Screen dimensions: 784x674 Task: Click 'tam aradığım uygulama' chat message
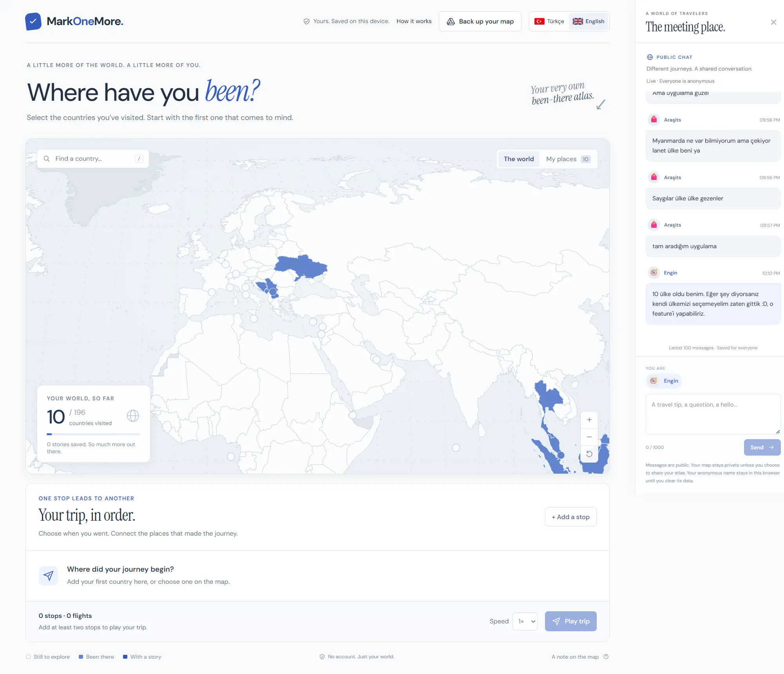713,246
